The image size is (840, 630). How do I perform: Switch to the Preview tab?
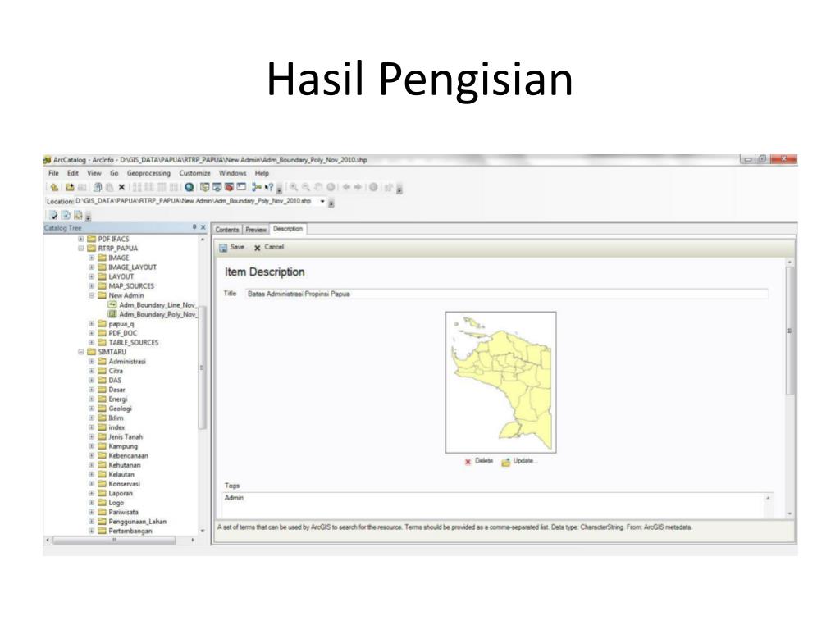[256, 230]
